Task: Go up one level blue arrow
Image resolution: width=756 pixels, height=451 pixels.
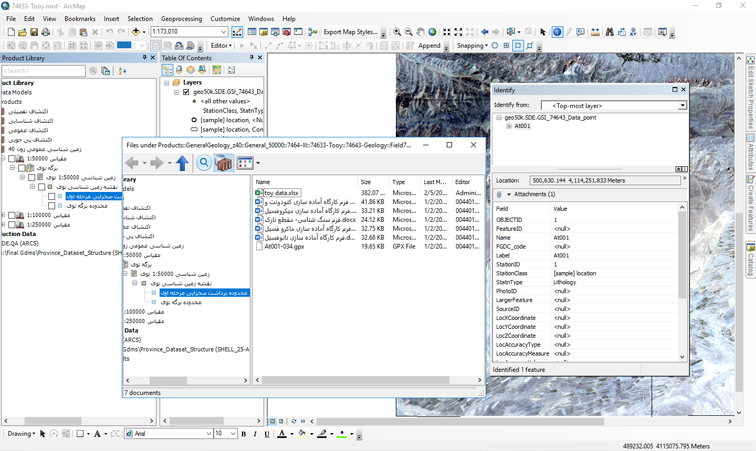Action: [x=182, y=163]
